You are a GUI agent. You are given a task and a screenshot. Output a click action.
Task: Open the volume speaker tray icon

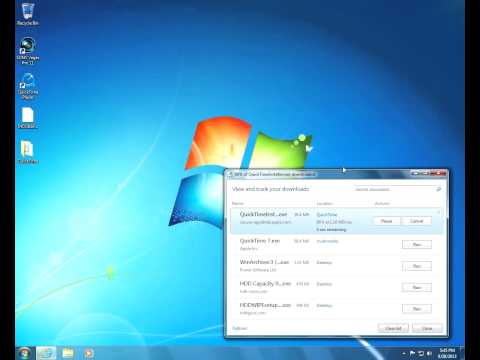tap(429, 353)
